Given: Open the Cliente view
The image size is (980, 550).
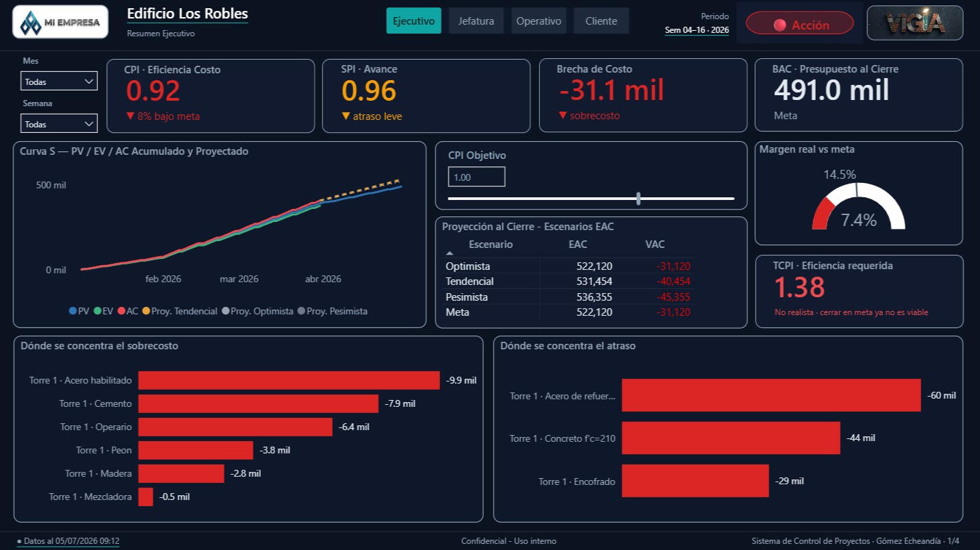Looking at the screenshot, I should coord(601,21).
